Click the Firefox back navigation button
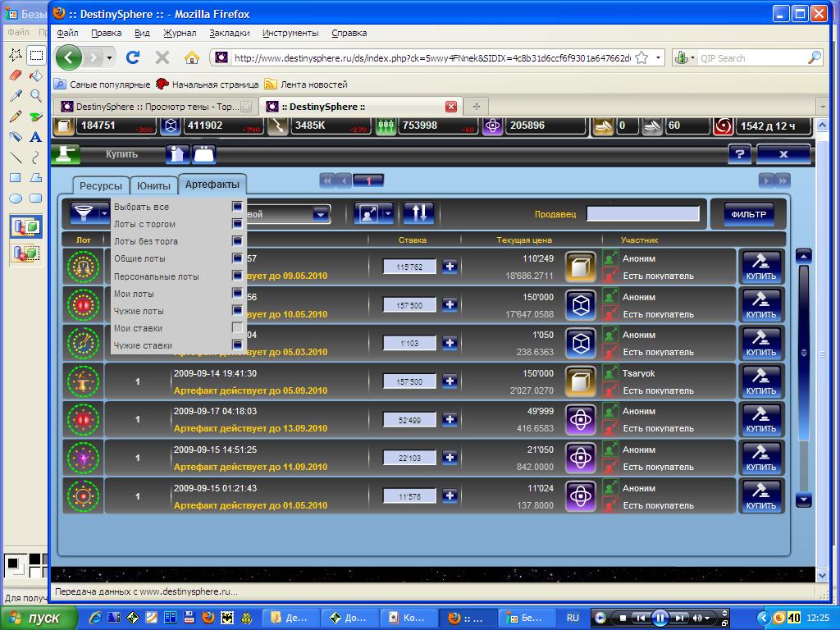 pyautogui.click(x=69, y=57)
